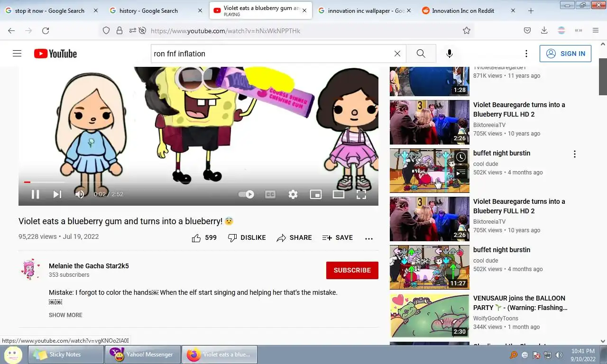Close the Violet eats blueberry tab
This screenshot has height=364, width=607.
pos(304,10)
